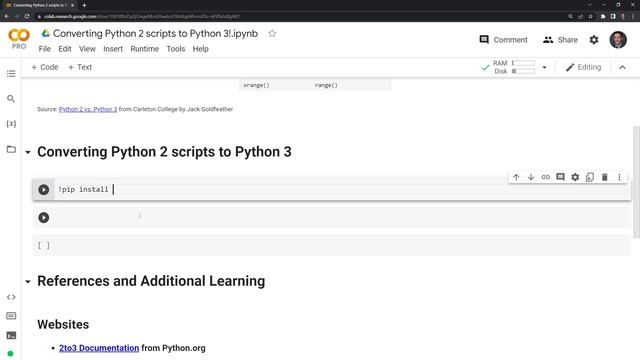The width and height of the screenshot is (640, 360).
Task: Open the Code snippets sidebar icon
Action: [x=11, y=297]
